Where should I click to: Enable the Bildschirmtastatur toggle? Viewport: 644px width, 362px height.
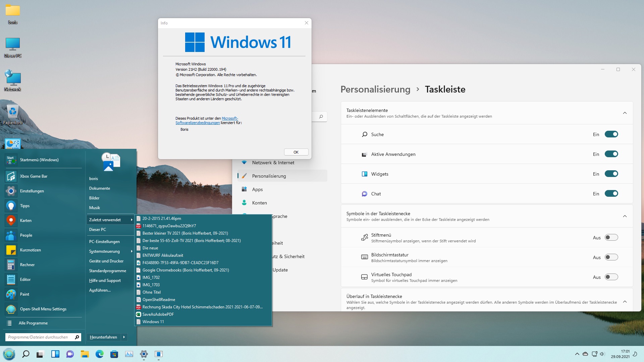tap(611, 257)
